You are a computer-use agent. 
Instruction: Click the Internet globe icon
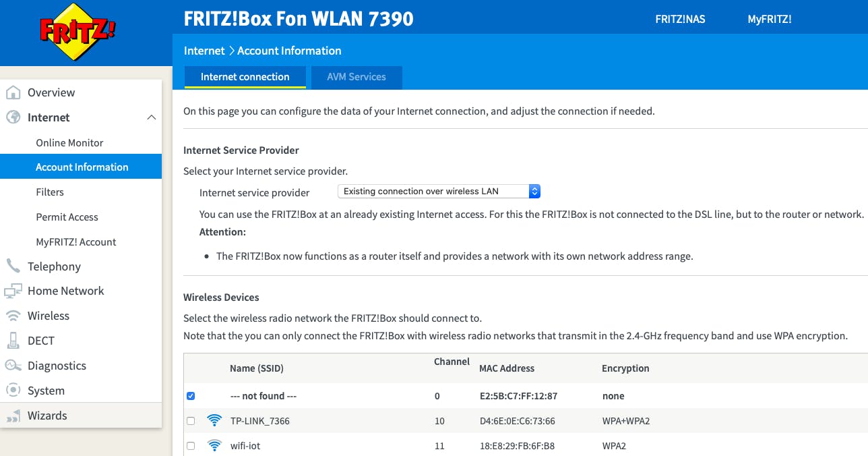click(x=13, y=117)
